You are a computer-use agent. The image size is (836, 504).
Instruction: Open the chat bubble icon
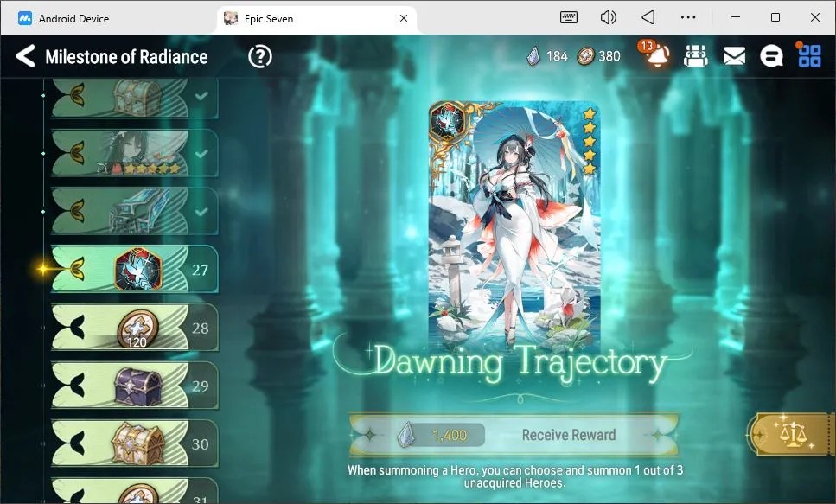point(771,56)
